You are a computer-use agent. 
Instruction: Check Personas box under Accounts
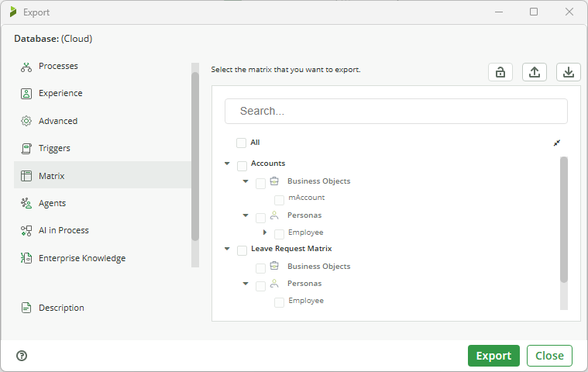[x=260, y=218]
